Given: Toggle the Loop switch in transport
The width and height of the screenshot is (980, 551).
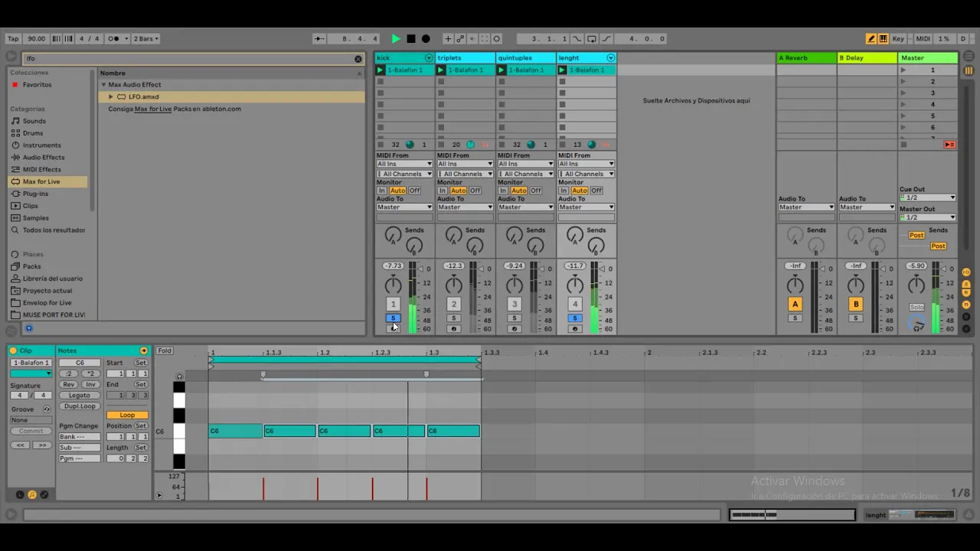Looking at the screenshot, I should coord(592,39).
